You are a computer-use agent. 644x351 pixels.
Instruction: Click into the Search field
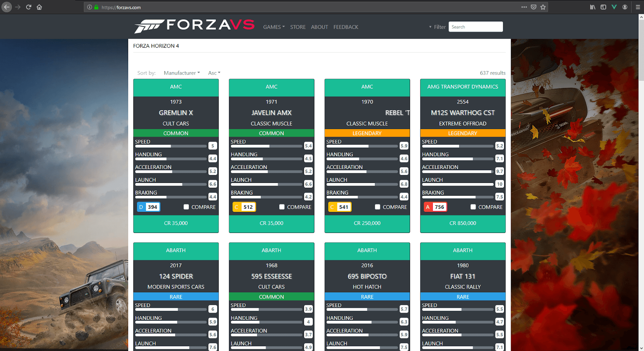(475, 27)
